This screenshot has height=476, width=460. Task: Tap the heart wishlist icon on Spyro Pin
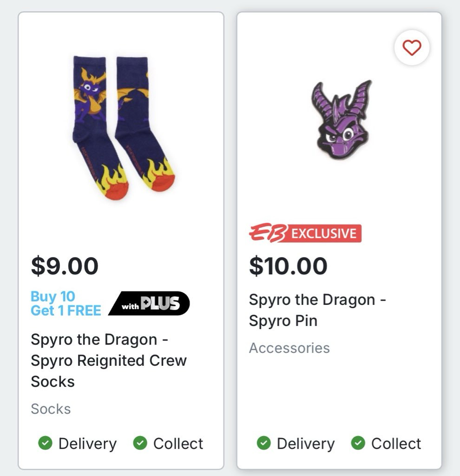412,47
